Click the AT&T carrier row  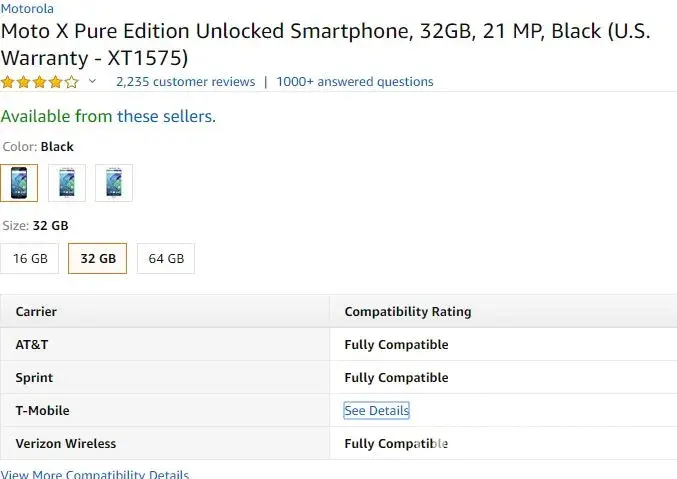[x=32, y=345]
